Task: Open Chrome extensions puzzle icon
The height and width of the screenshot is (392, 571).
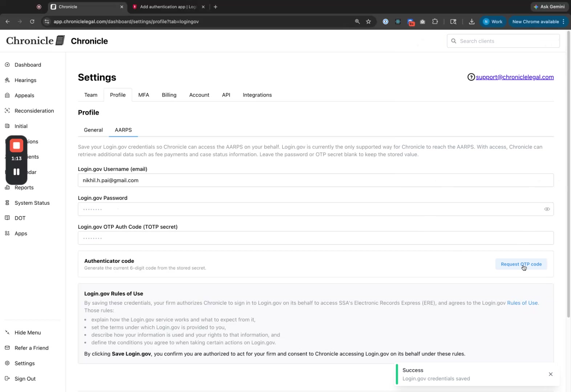Action: (435, 21)
